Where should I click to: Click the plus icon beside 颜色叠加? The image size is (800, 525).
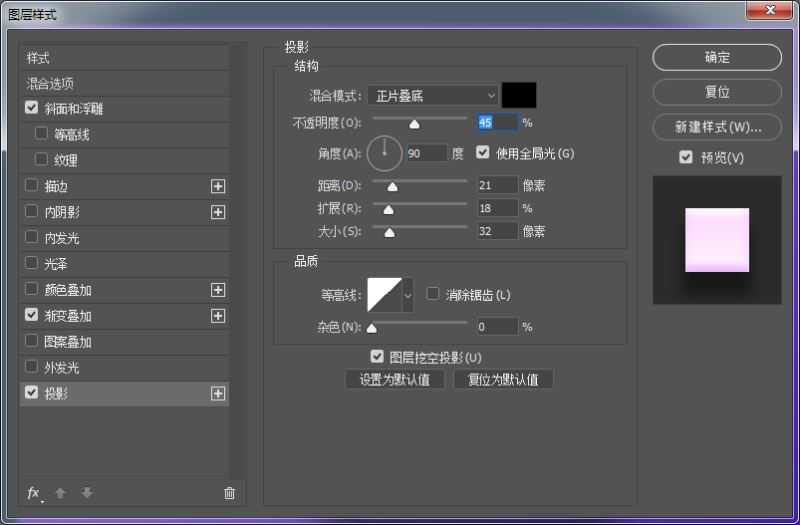click(x=218, y=290)
